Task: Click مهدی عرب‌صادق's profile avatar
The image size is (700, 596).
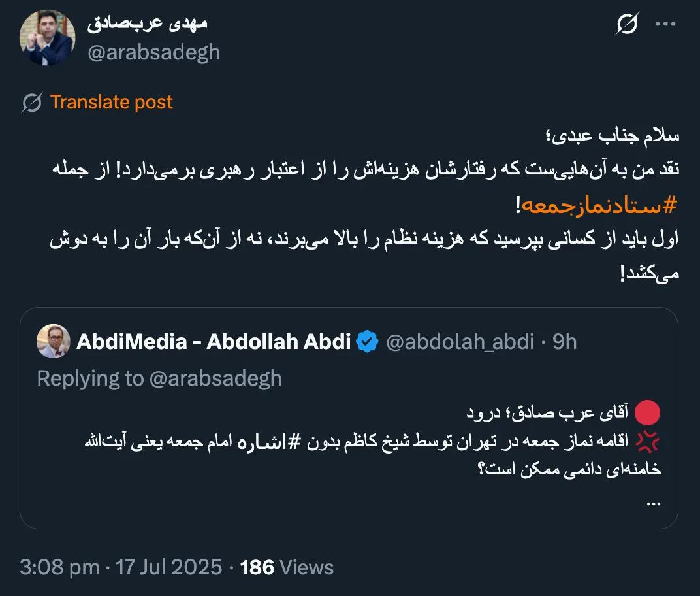Action: coord(48,37)
